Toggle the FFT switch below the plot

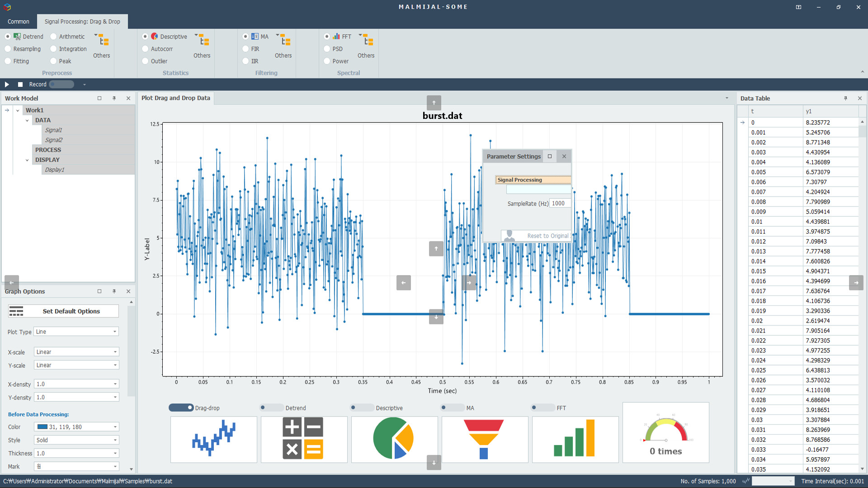coord(543,408)
